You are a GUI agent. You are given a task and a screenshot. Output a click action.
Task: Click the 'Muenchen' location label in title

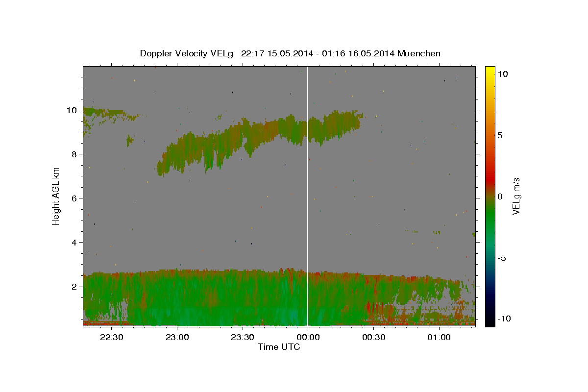(x=419, y=53)
